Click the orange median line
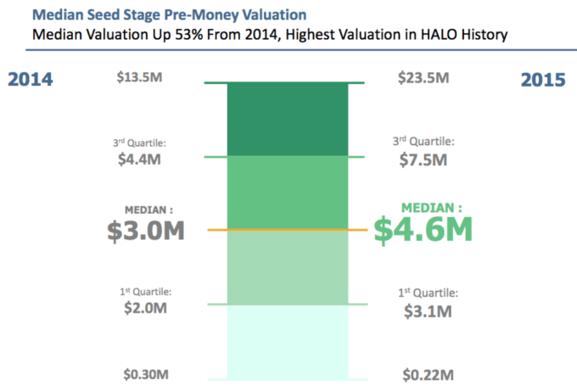This screenshot has width=577, height=392. (288, 230)
